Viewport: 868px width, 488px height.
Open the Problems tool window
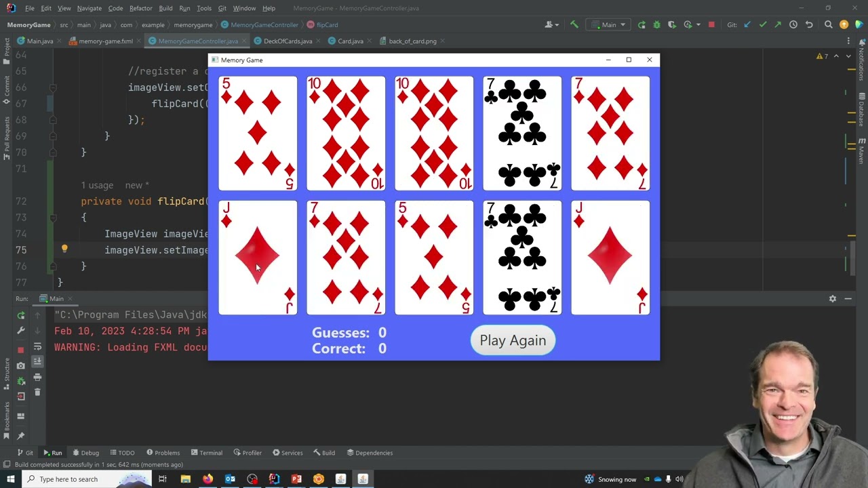(x=163, y=453)
